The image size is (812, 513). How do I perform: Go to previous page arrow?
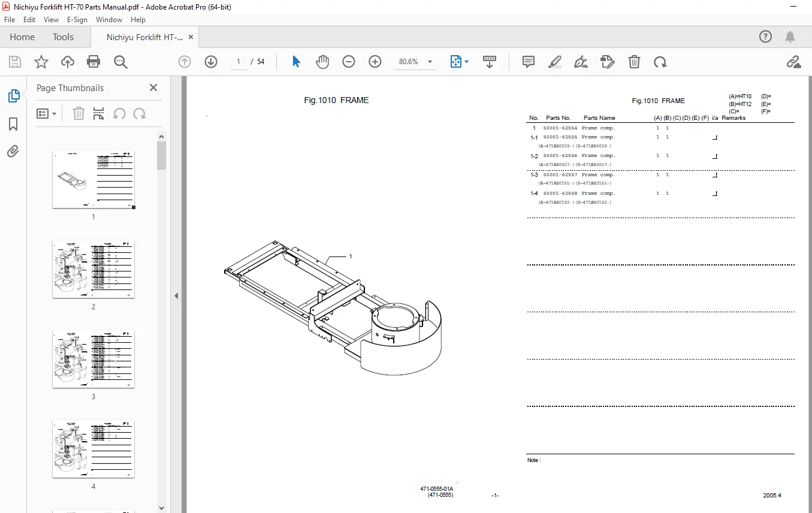click(185, 62)
